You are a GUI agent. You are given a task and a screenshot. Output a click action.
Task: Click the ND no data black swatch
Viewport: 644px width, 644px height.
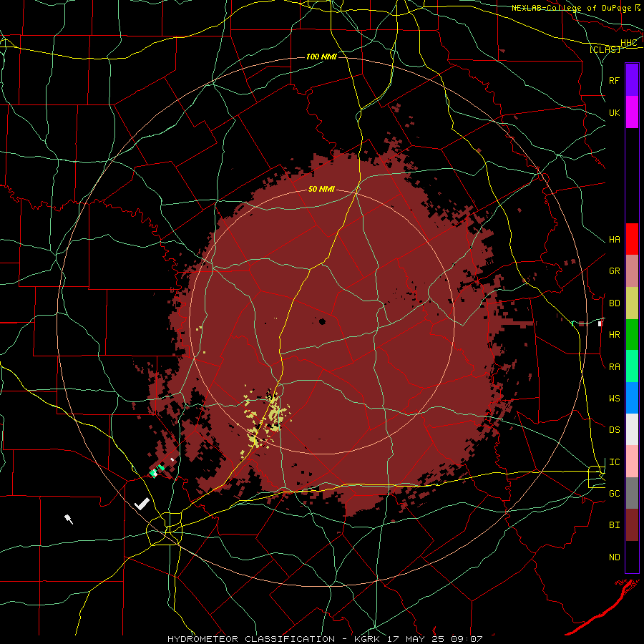[x=632, y=557]
